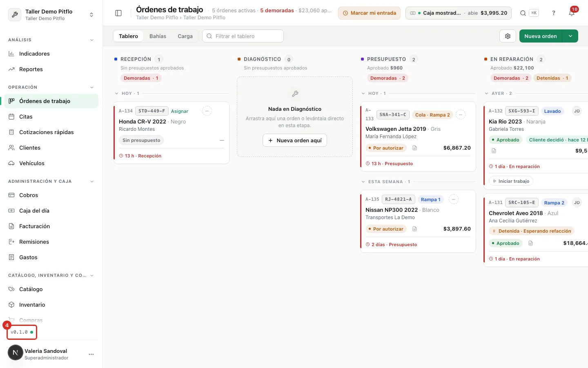The image size is (588, 368).
Task: Click the circle toggle on the Volkswagen Jetta card
Action: (x=461, y=114)
